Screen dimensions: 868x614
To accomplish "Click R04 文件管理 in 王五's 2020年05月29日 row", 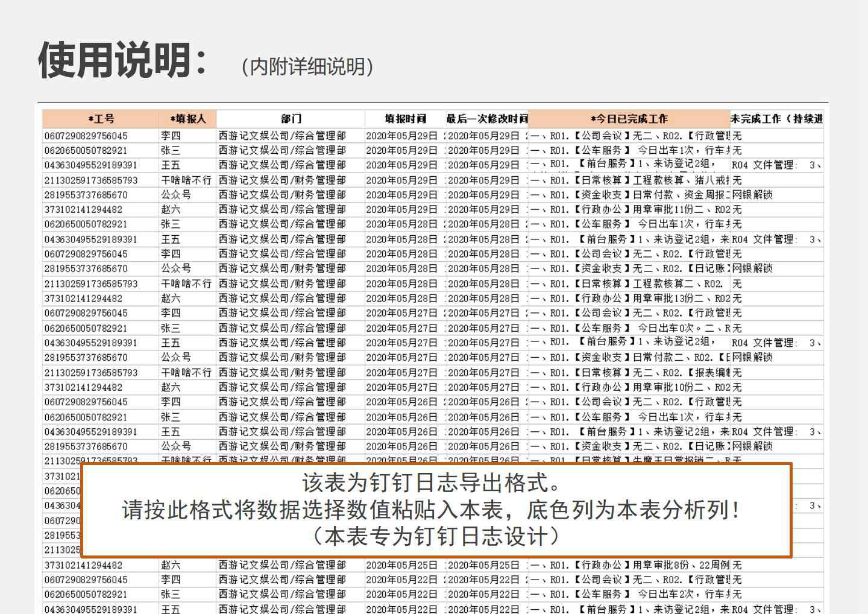I will pos(777,165).
